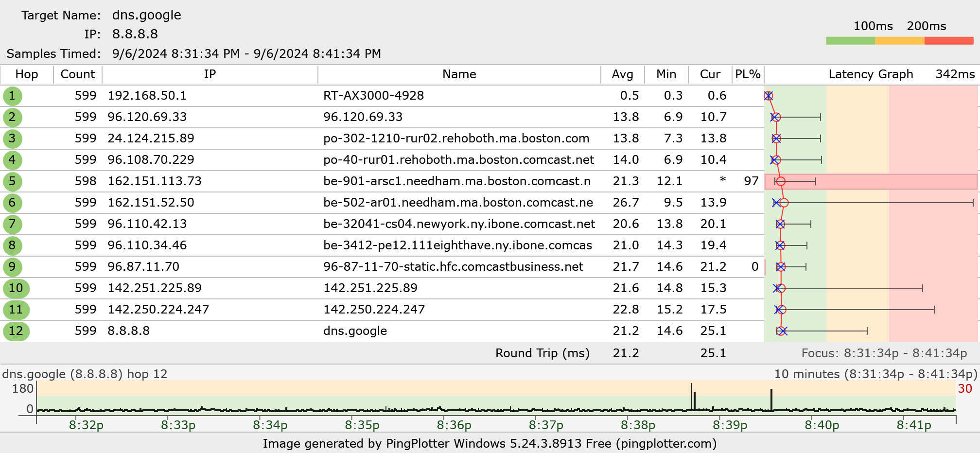The image size is (980, 453).
Task: Click the hop 5 red packet loss bar
Action: 871,182
